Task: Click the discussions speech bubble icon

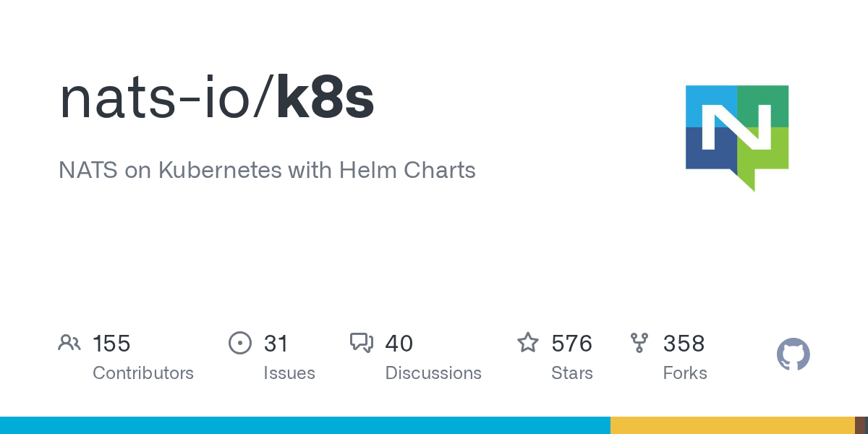Action: (x=361, y=343)
